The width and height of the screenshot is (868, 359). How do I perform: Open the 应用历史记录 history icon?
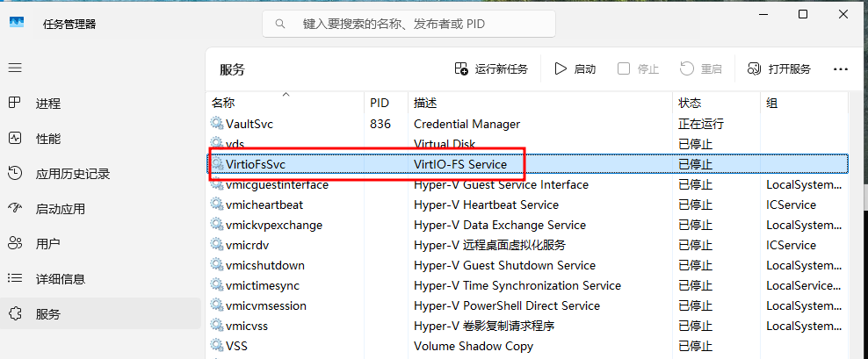point(15,173)
